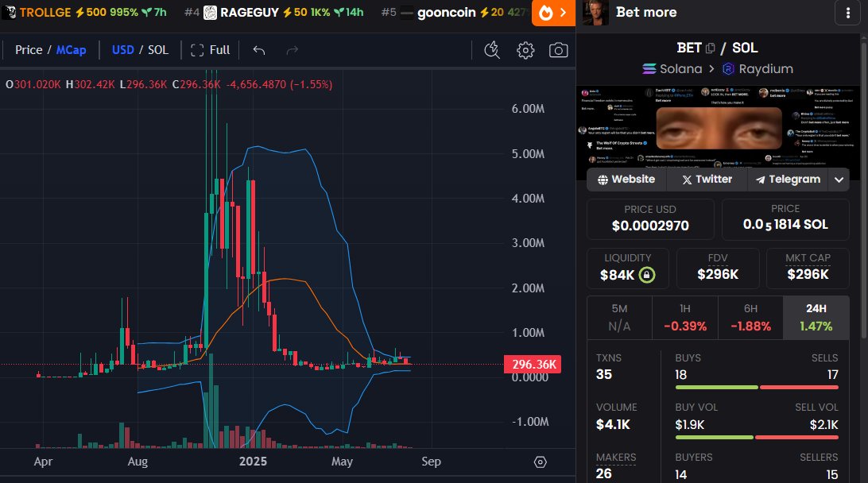This screenshot has width=868, height=483.
Task: Click the Bet more token name
Action: coord(646,12)
